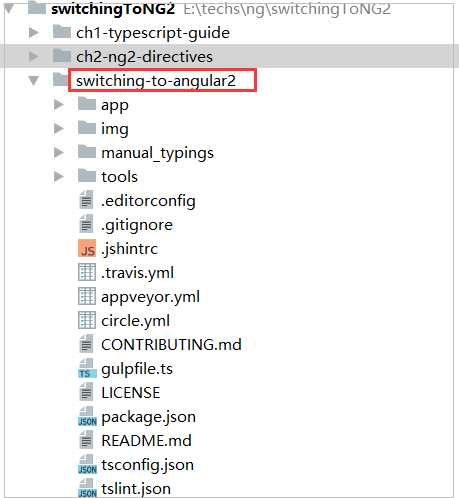This screenshot has width=459, height=498.
Task: Select the ch1-typescript-guide folder name
Action: click(x=153, y=33)
